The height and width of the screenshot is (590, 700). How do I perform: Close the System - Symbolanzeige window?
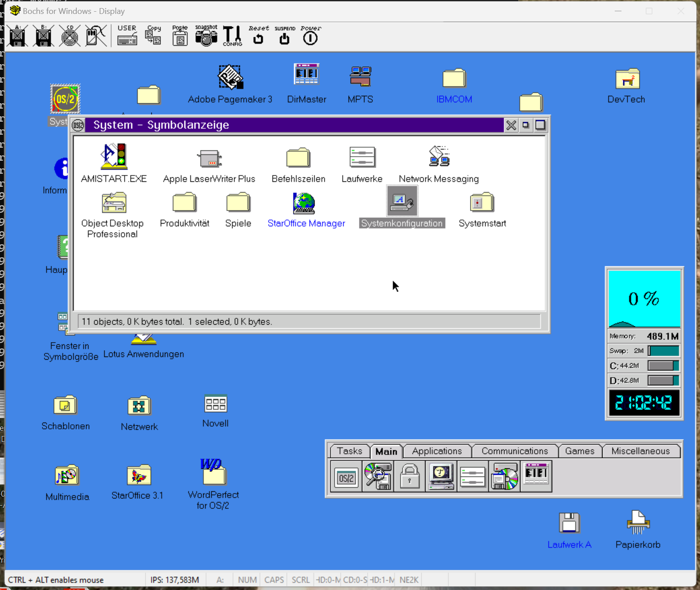pos(511,125)
